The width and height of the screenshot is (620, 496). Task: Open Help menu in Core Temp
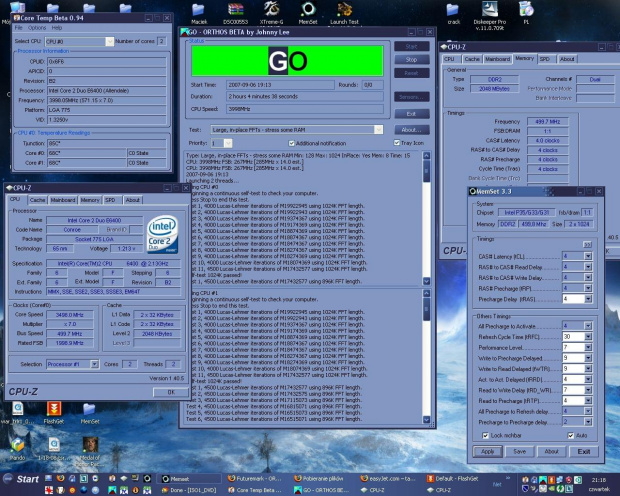click(57, 28)
